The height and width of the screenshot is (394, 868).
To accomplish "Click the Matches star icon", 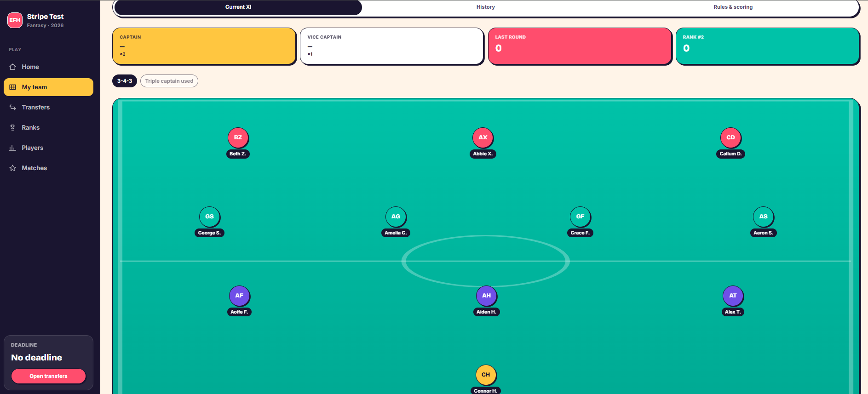I will point(13,168).
